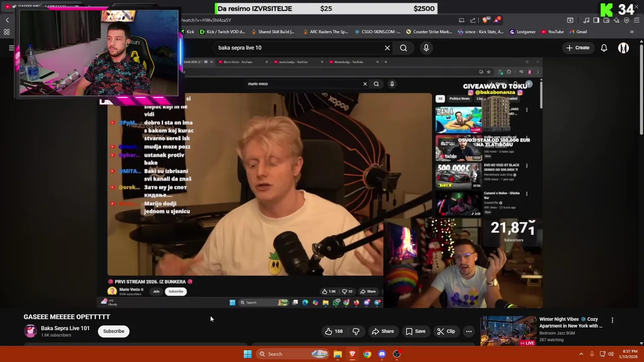Open options for Winter Night Vibes suggestion

(x=612, y=320)
